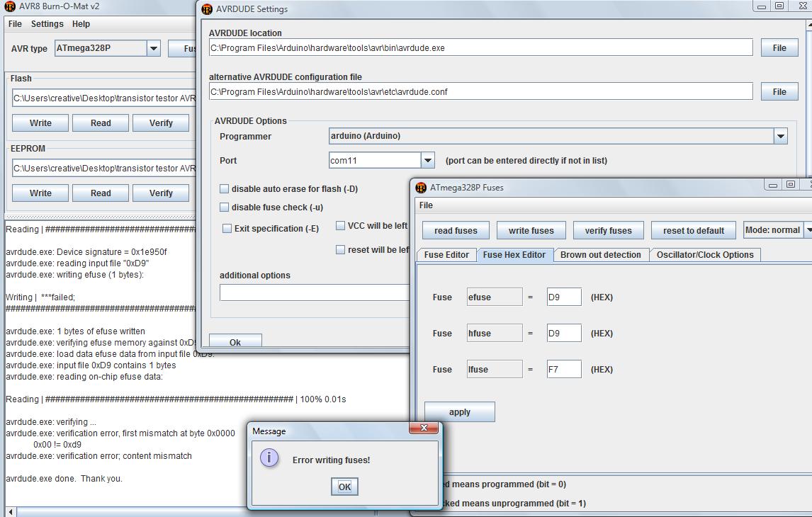Viewport: 812px width, 517px height.
Task: Click the write fuses button
Action: pos(531,230)
